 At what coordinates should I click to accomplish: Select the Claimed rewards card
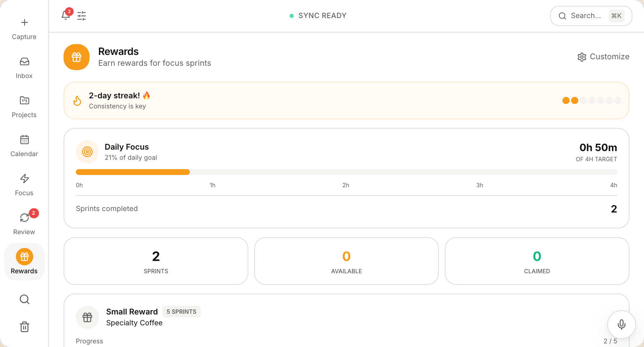pyautogui.click(x=537, y=261)
